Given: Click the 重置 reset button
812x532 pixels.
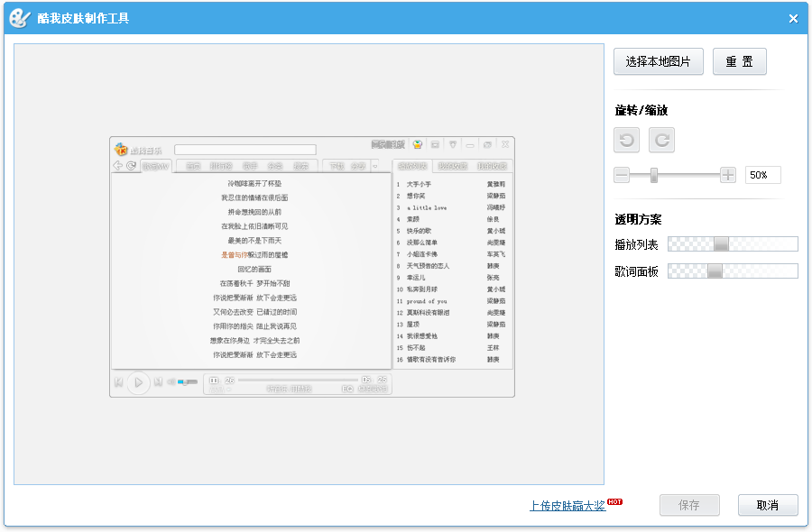Looking at the screenshot, I should click(x=740, y=61).
